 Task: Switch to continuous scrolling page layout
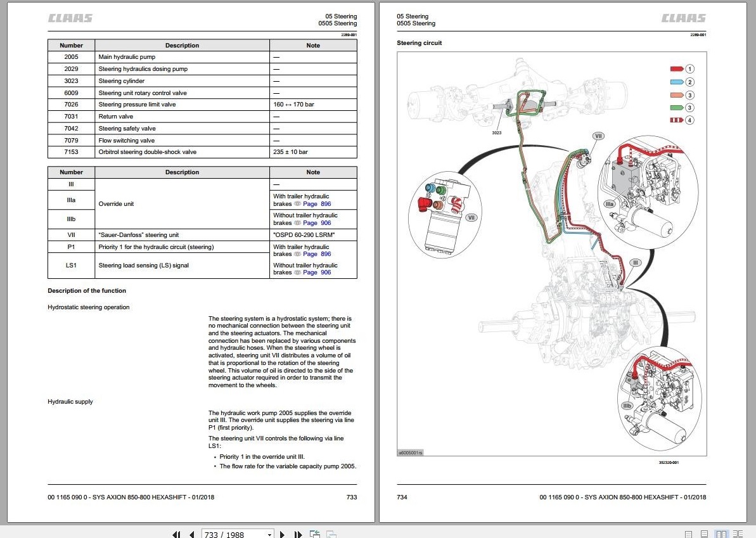click(705, 534)
